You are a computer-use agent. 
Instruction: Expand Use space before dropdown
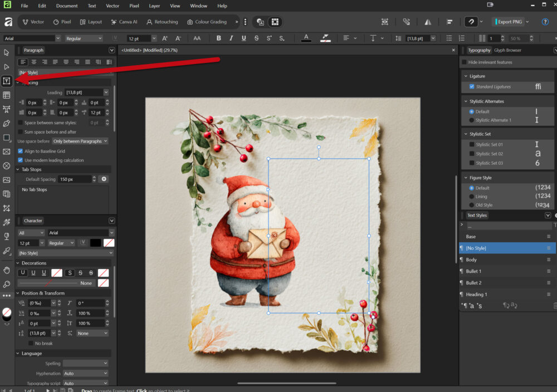tap(80, 141)
